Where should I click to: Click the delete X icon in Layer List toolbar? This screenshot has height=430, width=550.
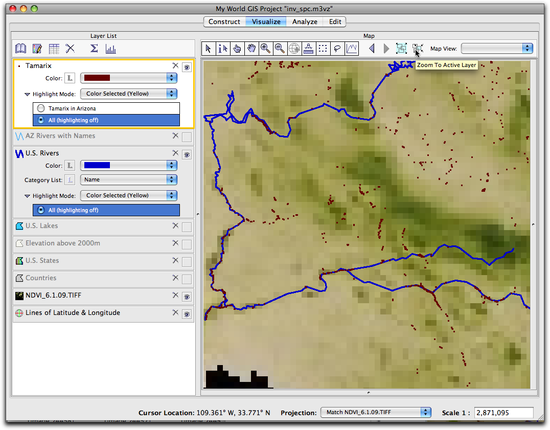tap(70, 48)
